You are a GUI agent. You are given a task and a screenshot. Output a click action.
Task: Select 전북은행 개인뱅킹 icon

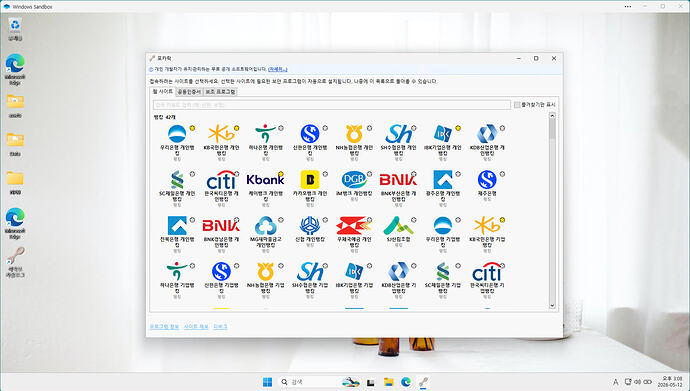[x=177, y=226]
